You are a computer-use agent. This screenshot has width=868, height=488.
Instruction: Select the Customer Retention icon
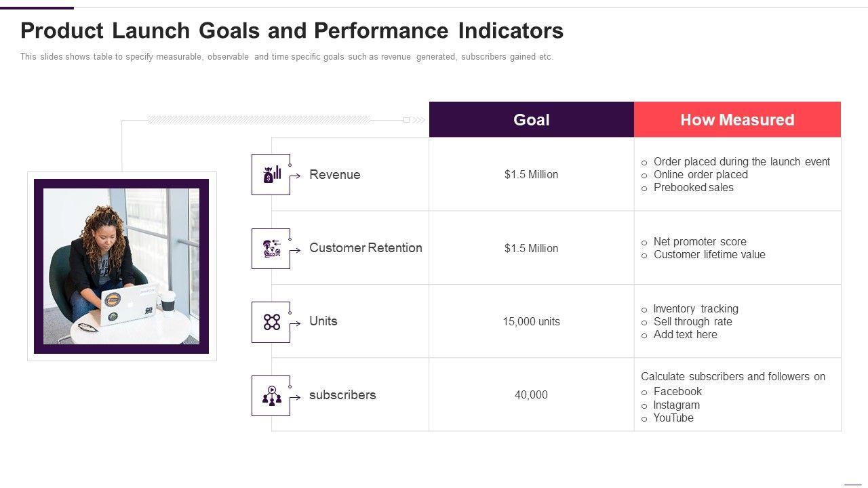(271, 249)
